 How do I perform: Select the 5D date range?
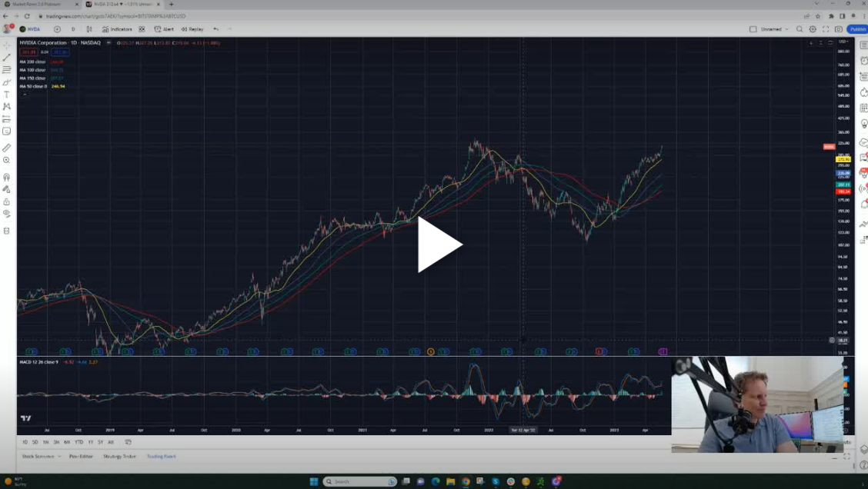tap(35, 442)
